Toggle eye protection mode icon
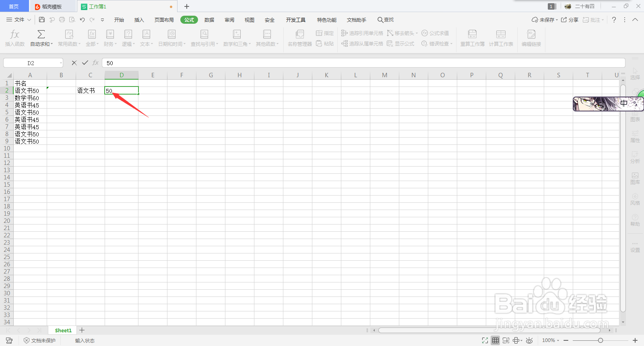 click(x=529, y=340)
